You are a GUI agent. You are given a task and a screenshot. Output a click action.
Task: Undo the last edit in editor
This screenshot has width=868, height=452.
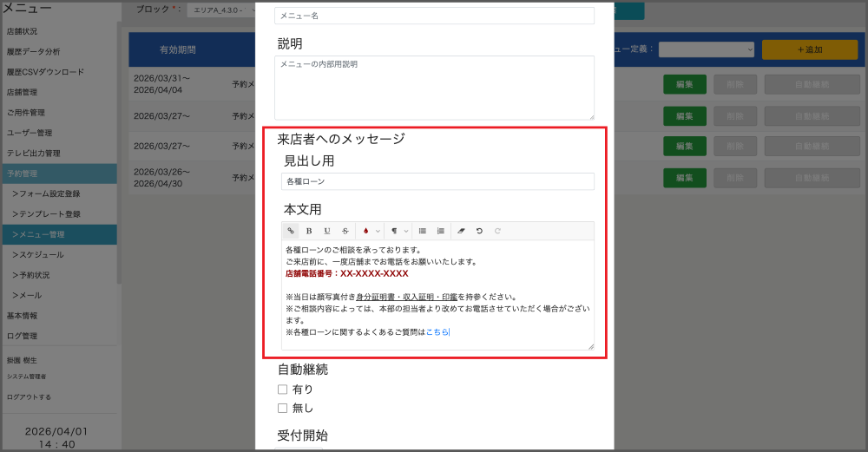[479, 231]
